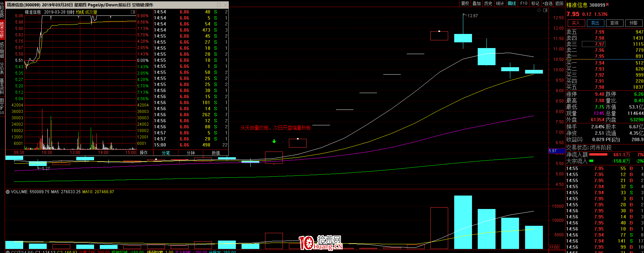
Task: Switch to the 分钟 tab
Action: click(x=191, y=153)
